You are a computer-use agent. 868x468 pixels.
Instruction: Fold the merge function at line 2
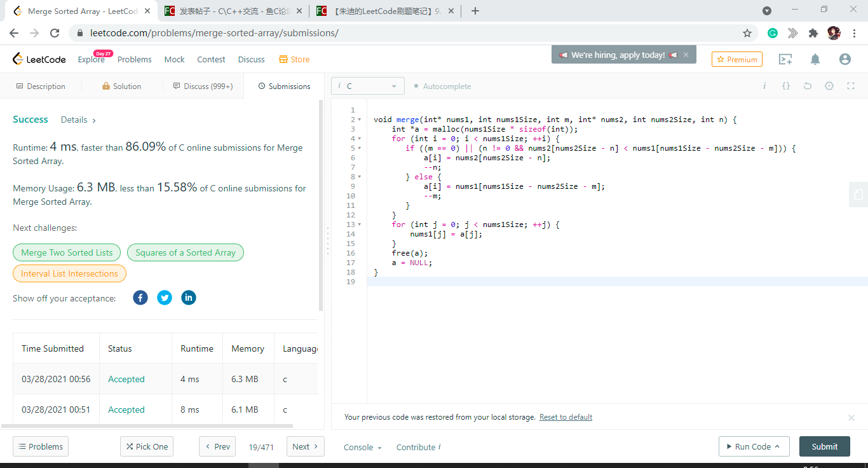360,120
